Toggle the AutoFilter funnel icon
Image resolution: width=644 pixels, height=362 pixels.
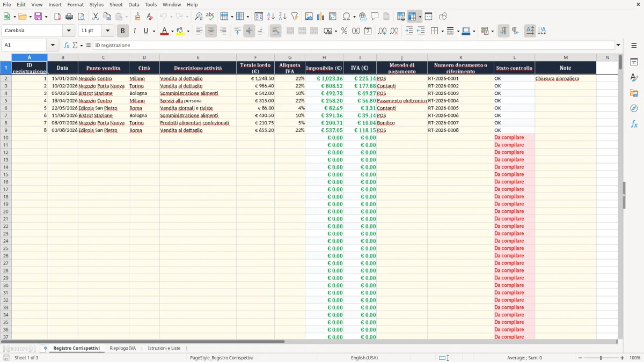pos(295,17)
